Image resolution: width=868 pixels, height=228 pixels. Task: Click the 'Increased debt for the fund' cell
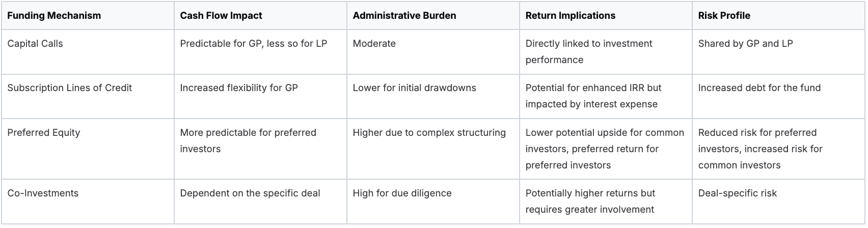point(759,88)
